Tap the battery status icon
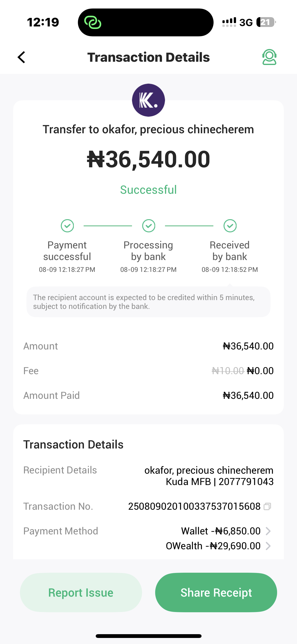The width and height of the screenshot is (297, 644). [266, 22]
